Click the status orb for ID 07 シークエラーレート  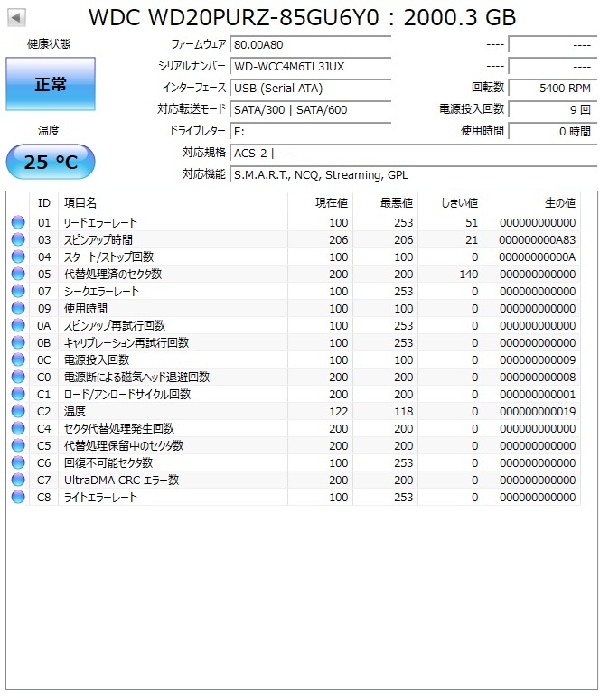(x=18, y=291)
